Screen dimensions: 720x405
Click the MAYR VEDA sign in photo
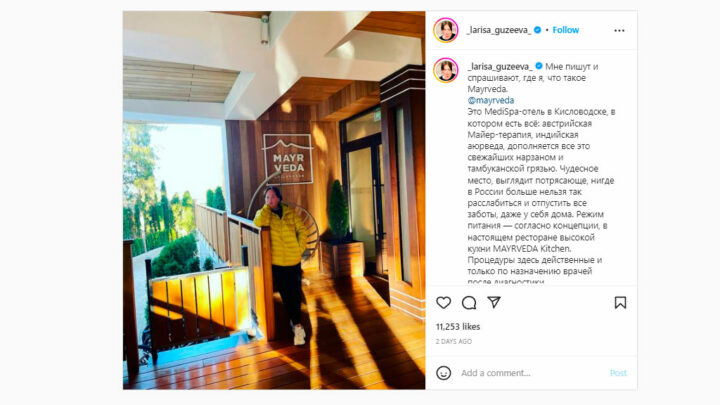[288, 158]
